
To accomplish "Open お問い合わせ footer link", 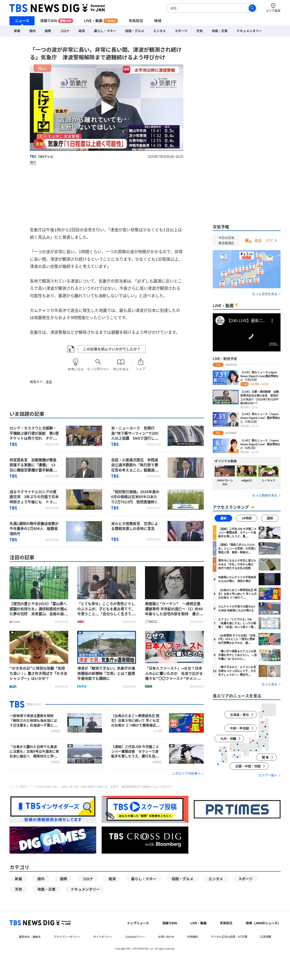I will pyautogui.click(x=166, y=937).
